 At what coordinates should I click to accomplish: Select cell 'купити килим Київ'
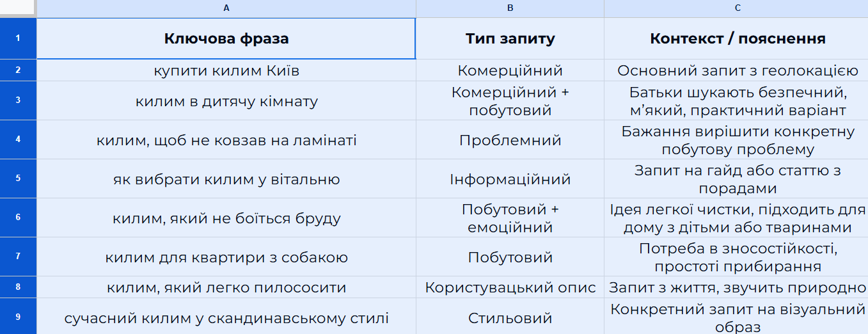(x=226, y=70)
